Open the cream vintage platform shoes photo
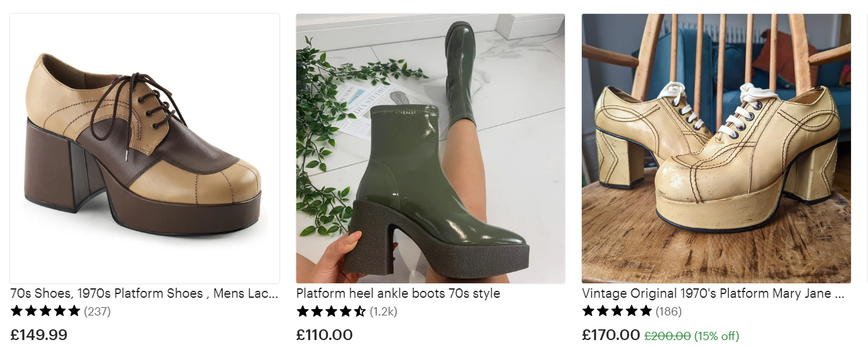Screen dimensions: 868x347 716,148
